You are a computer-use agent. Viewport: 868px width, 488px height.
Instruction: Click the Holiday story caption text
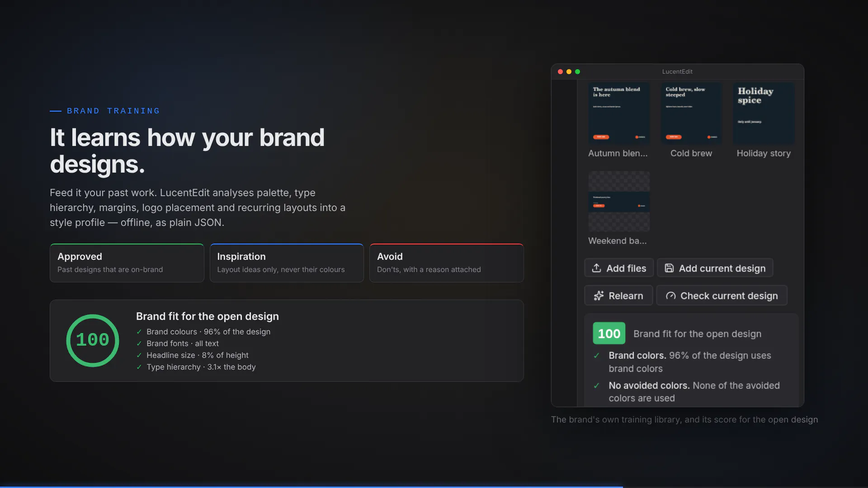764,153
